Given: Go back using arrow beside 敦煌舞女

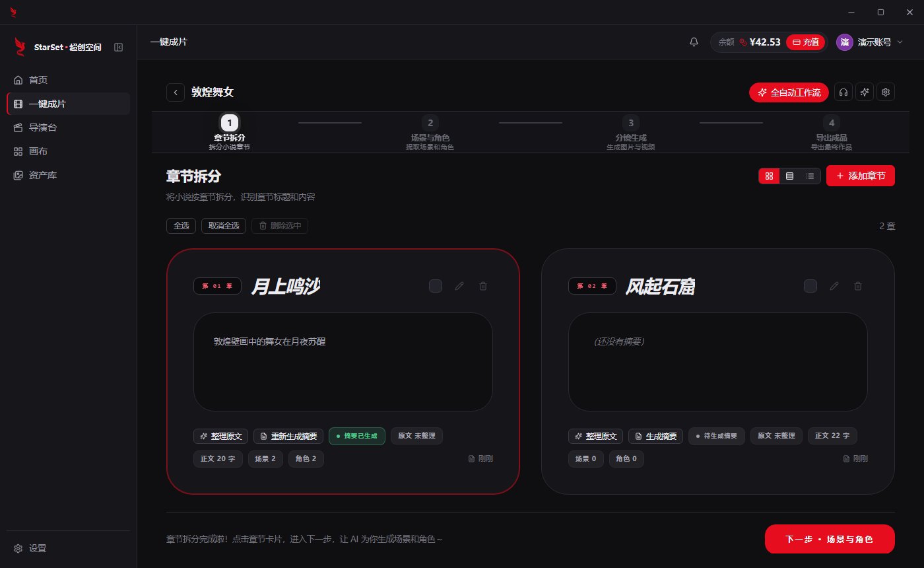Looking at the screenshot, I should tap(175, 92).
